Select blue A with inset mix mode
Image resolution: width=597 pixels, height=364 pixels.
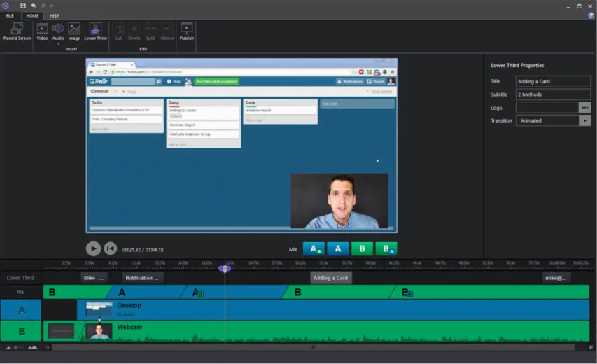[x=314, y=248]
